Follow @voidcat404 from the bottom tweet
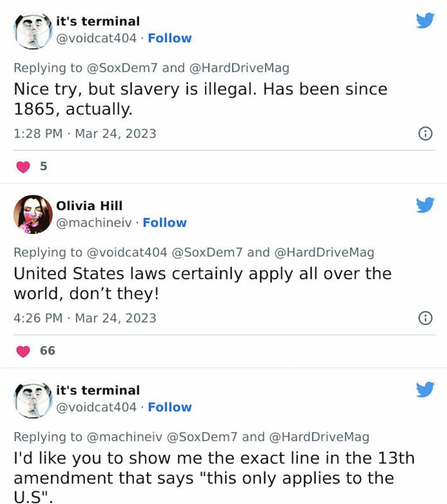This screenshot has width=447, height=504. pos(169,407)
